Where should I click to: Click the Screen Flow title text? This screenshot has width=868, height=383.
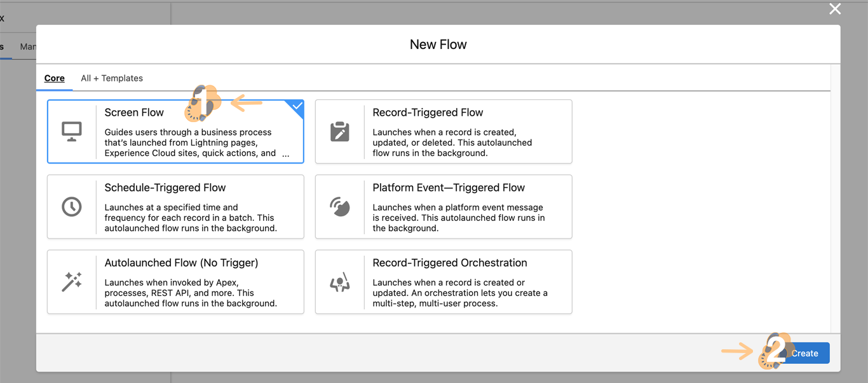click(x=134, y=113)
